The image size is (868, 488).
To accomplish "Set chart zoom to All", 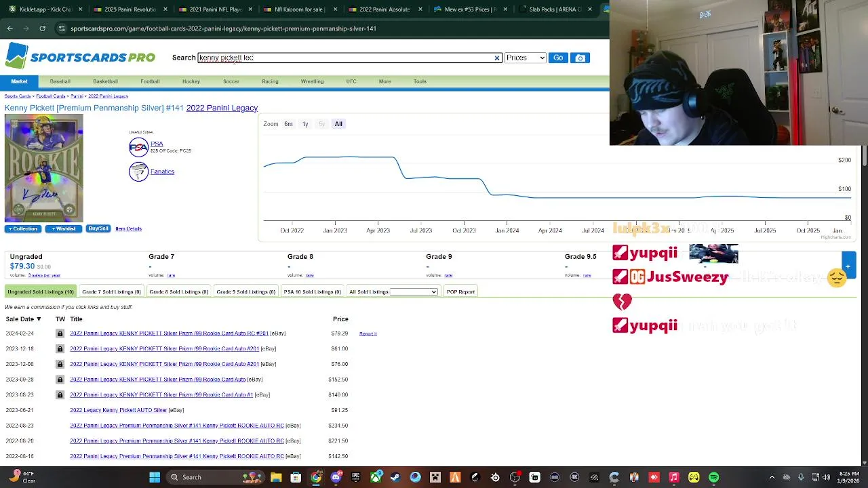I will pos(338,124).
